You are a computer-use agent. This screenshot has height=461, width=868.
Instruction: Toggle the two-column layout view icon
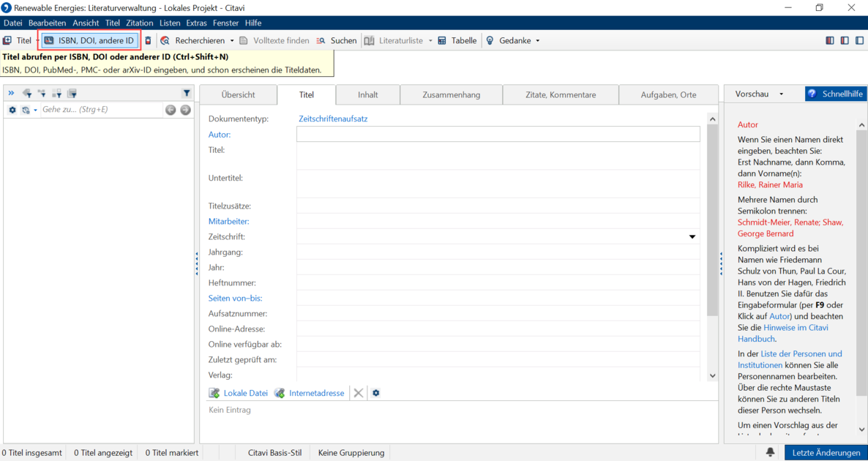[844, 40]
